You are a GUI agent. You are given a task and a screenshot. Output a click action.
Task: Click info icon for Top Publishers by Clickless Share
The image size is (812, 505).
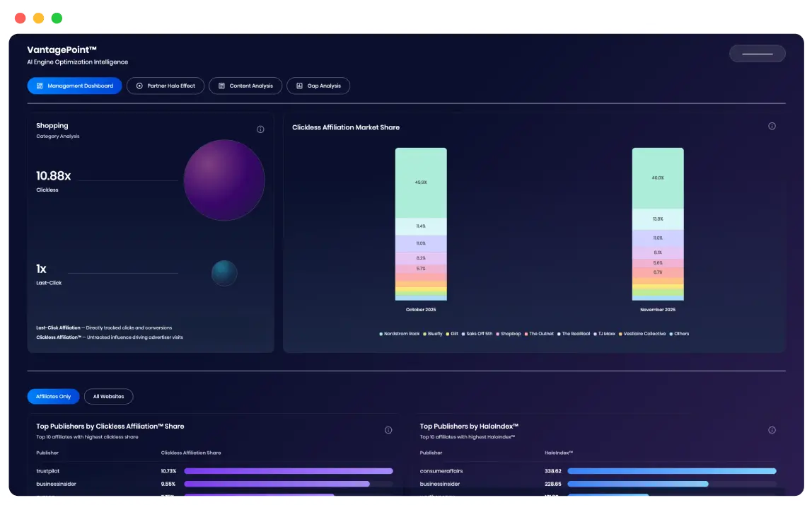click(x=388, y=430)
